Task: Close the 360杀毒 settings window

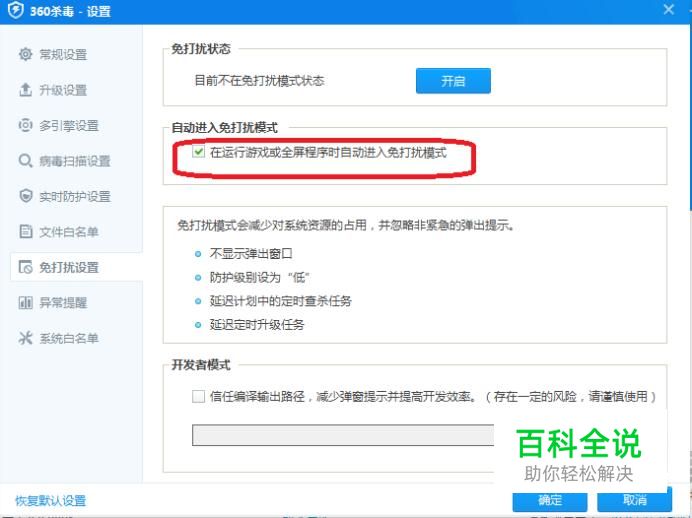Action: [669, 10]
